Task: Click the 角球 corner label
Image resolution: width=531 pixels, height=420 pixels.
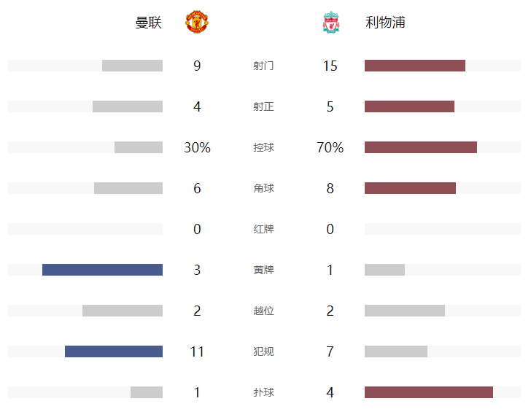Action: [x=263, y=188]
